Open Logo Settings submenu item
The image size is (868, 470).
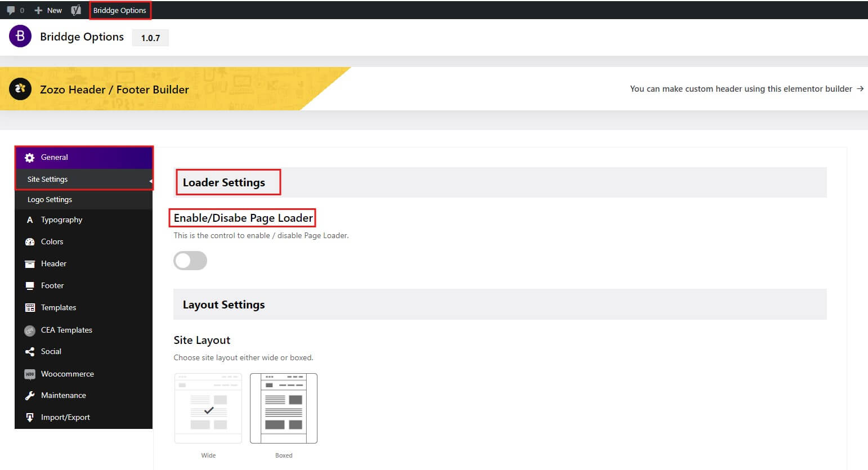pyautogui.click(x=50, y=200)
